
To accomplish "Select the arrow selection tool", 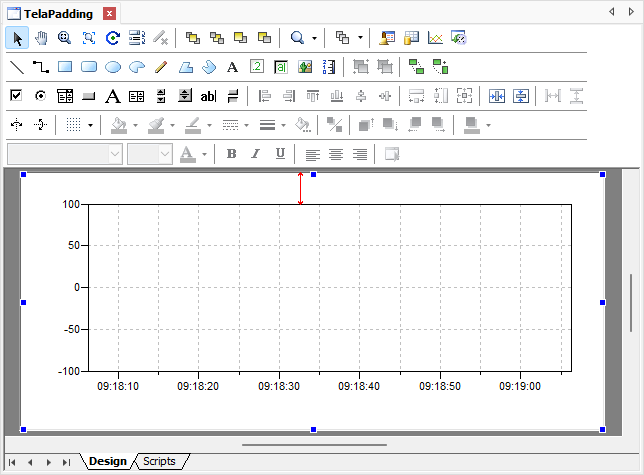I will pyautogui.click(x=17, y=38).
